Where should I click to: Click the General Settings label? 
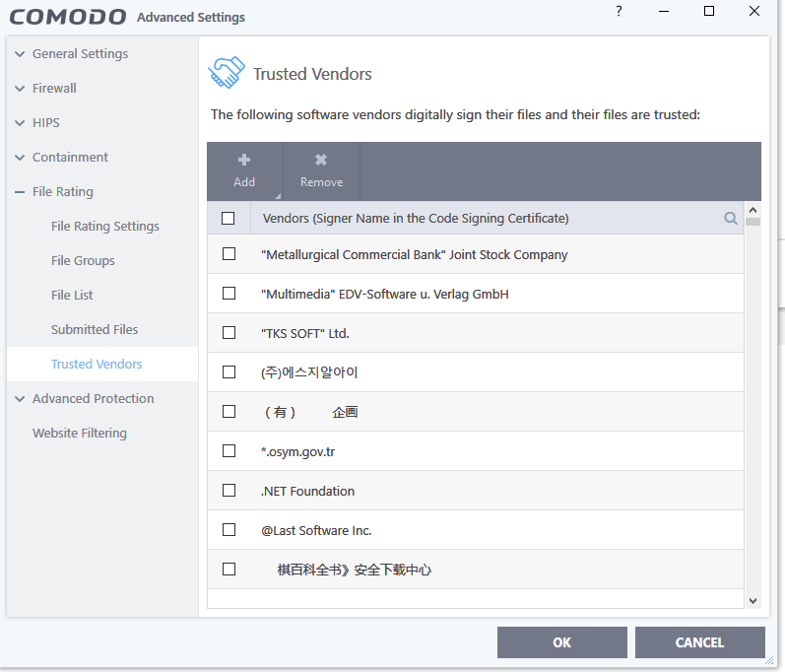pyautogui.click(x=80, y=53)
